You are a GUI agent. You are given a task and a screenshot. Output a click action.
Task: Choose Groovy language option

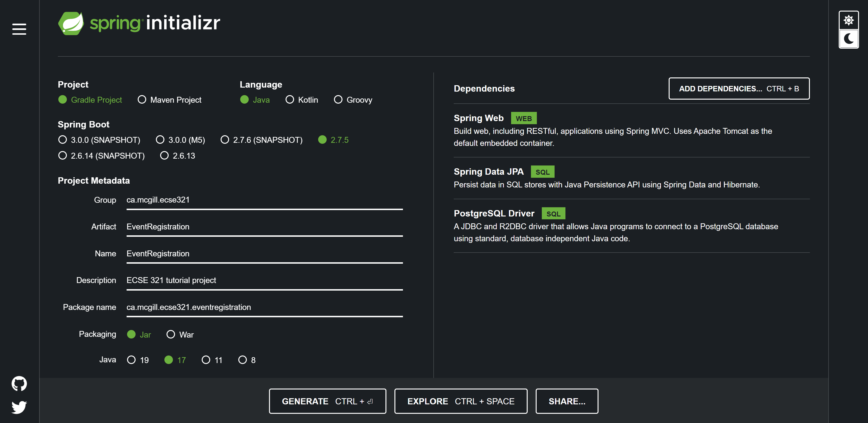(x=338, y=100)
